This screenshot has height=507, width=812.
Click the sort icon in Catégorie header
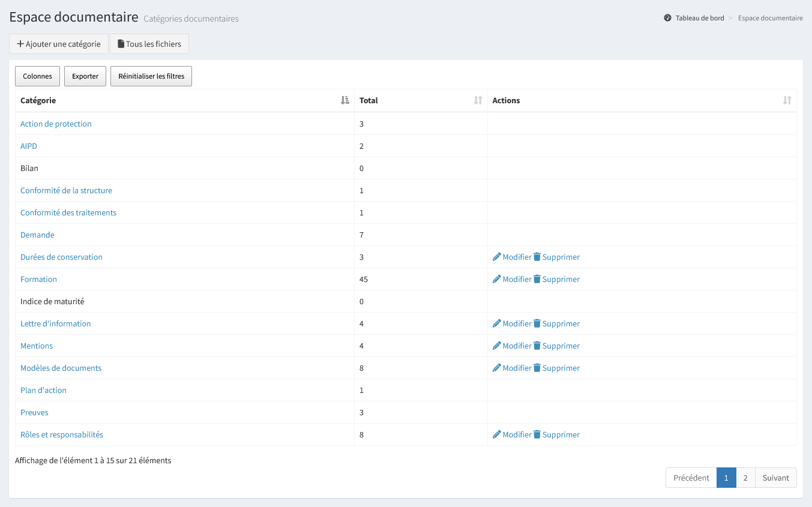[x=344, y=100]
